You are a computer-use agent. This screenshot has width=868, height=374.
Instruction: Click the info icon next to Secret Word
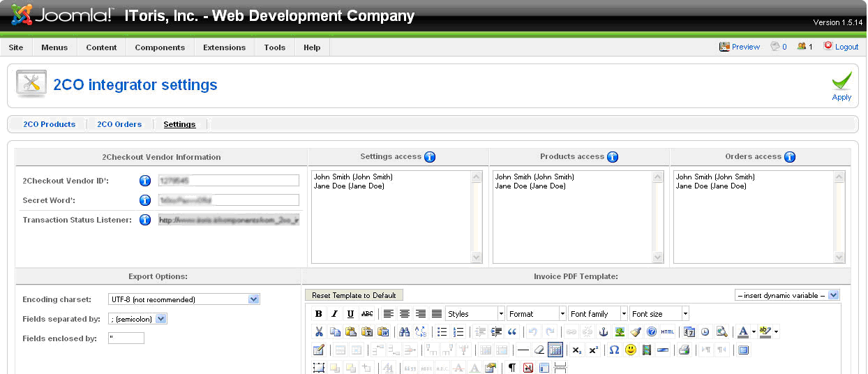pos(145,200)
